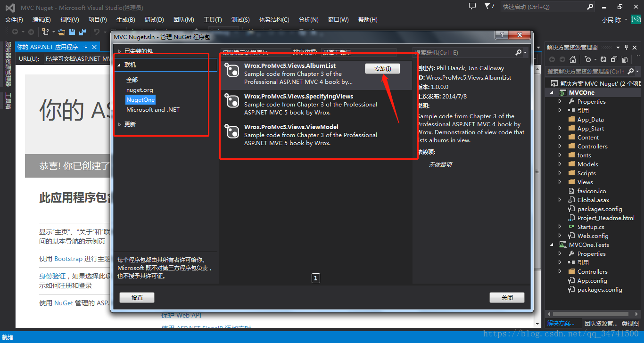Select the MVCOne.Tests project node
Screen dimensions: 644x343
pos(589,245)
